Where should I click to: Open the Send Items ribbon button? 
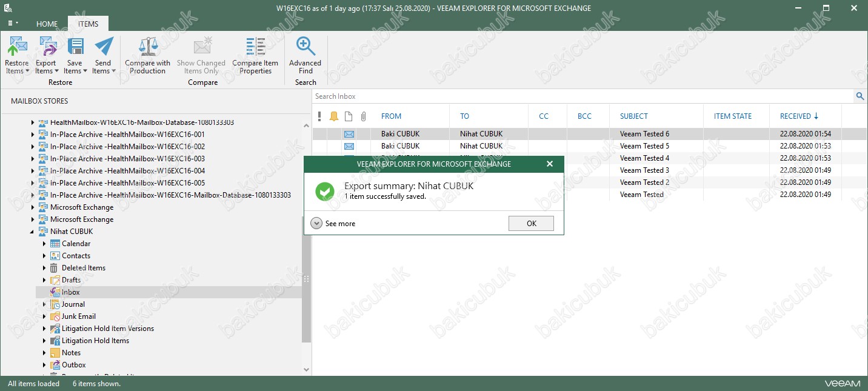(103, 56)
